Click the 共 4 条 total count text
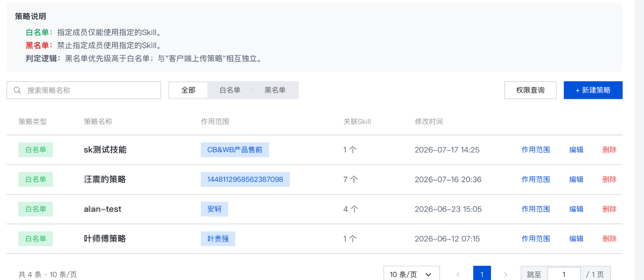This screenshot has width=644, height=280. (30, 275)
